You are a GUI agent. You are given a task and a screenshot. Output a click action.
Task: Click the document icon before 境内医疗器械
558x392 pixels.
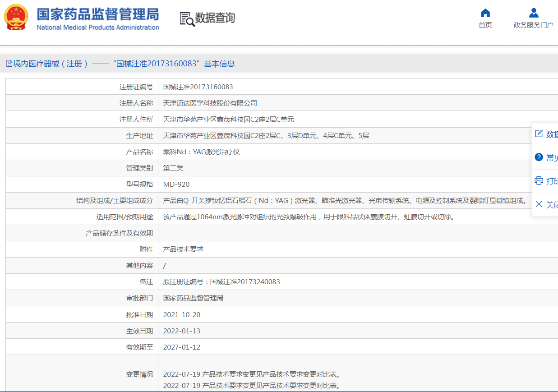pyautogui.click(x=9, y=64)
